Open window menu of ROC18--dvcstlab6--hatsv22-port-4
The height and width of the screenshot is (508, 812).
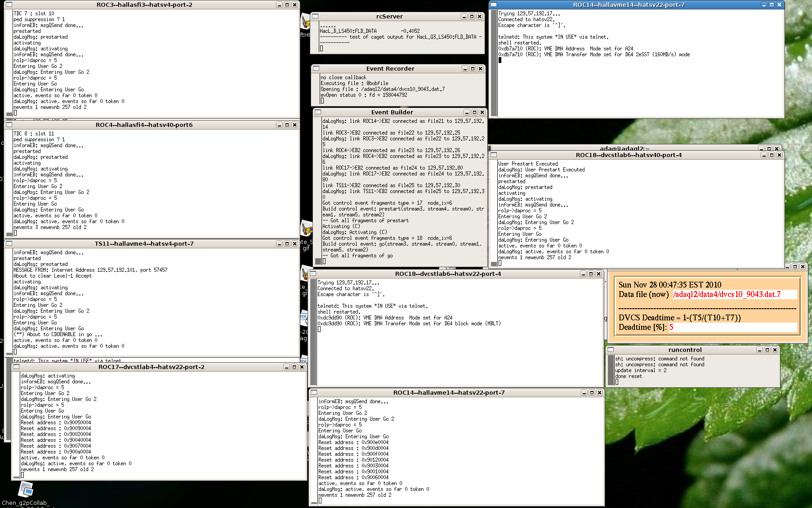click(313, 274)
